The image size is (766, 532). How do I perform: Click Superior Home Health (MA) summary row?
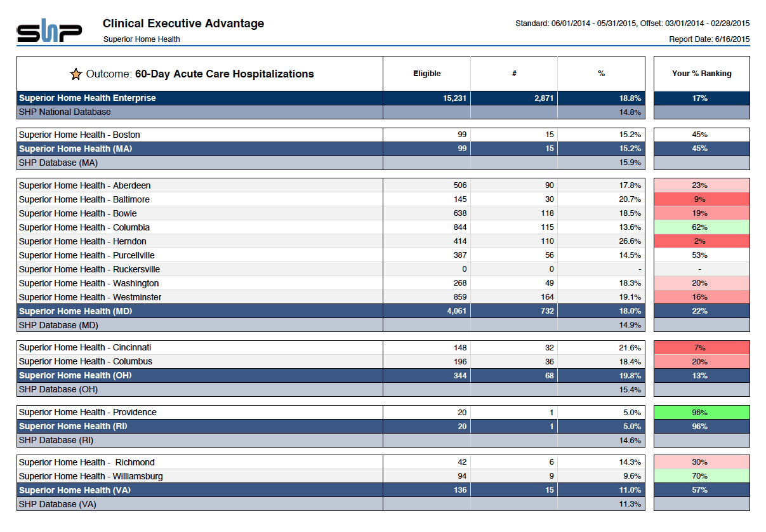331,149
